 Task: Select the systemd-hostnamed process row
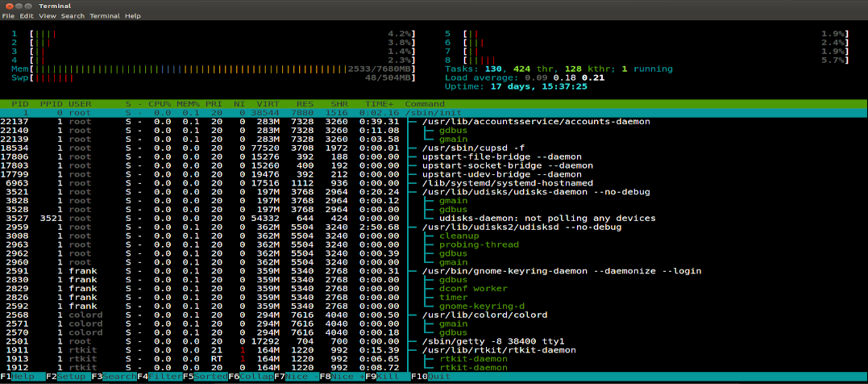point(434,183)
